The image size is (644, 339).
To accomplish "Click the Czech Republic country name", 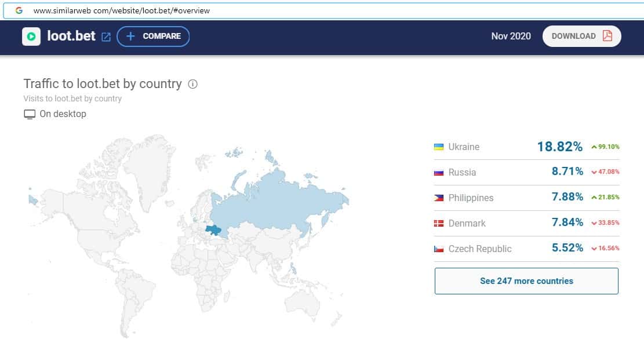I will (x=480, y=249).
